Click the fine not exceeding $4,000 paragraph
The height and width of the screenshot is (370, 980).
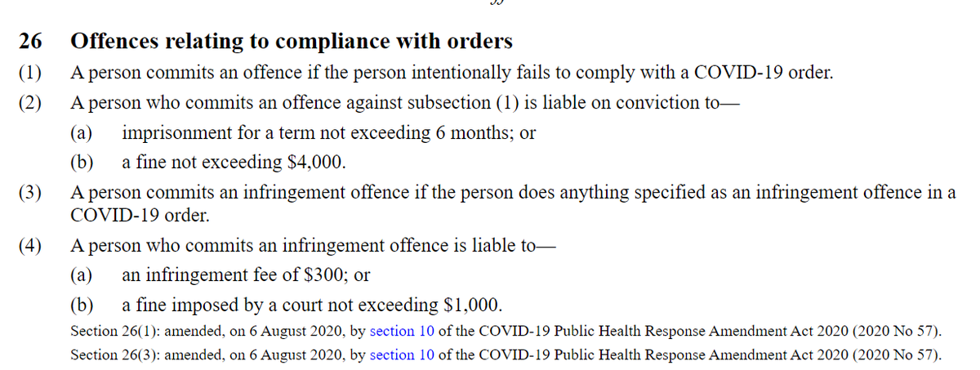(x=233, y=161)
